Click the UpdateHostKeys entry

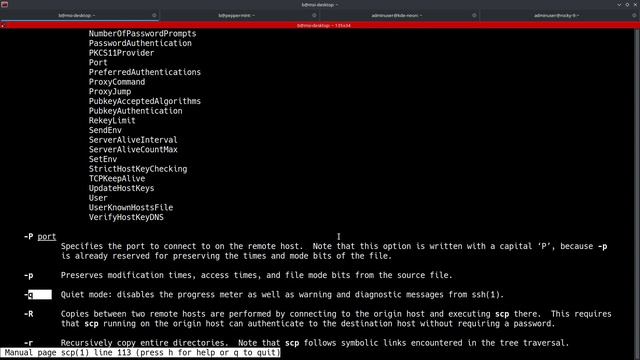tap(121, 188)
